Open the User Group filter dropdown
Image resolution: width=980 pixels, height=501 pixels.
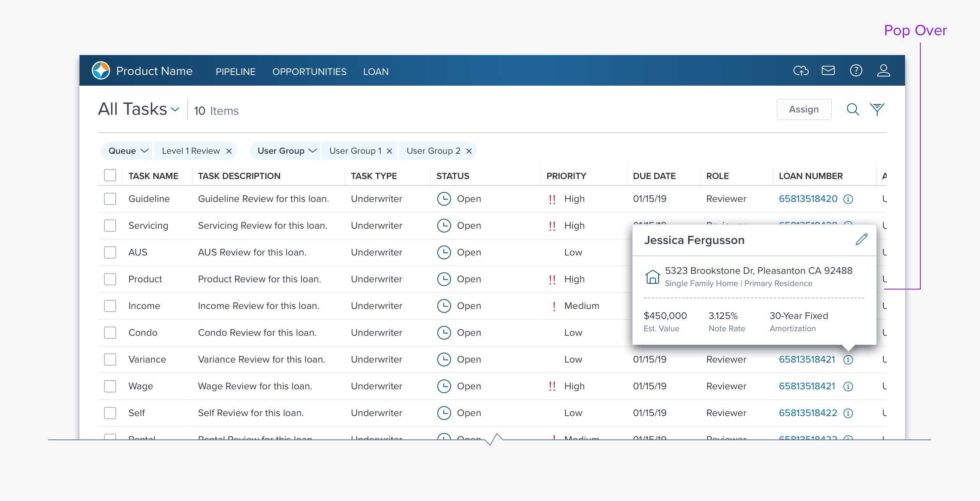coord(285,151)
